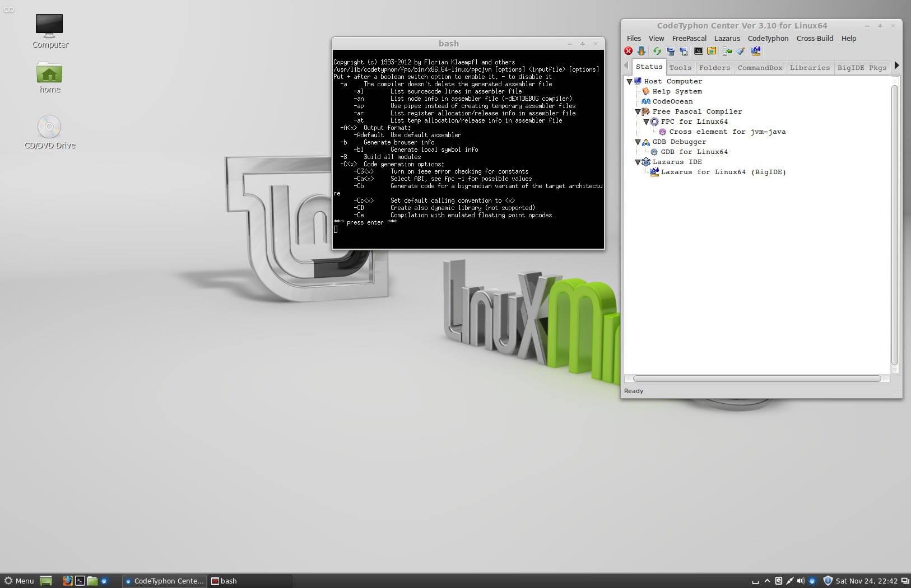Open Computer desktop icon

pos(50,31)
